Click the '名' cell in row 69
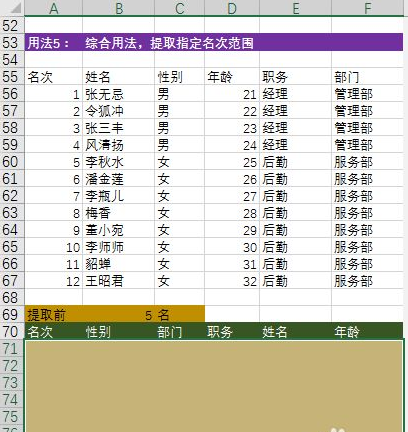Screen dimensions: 408x432 [x=179, y=314]
